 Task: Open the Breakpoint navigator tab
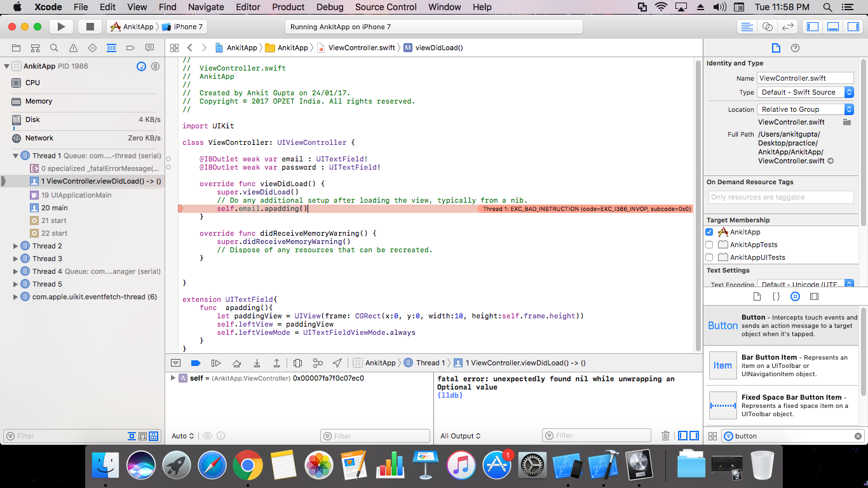pos(130,48)
